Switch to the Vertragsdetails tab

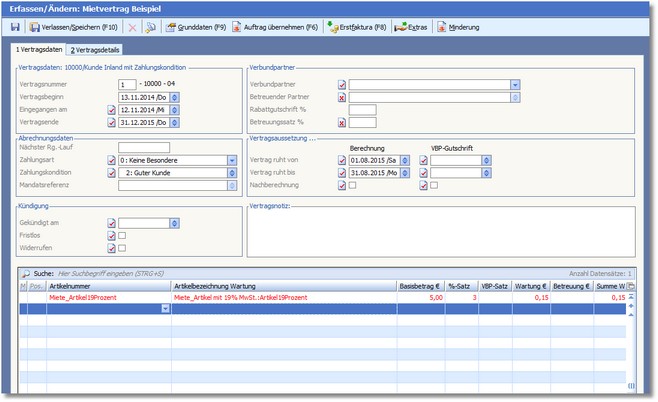coord(95,49)
